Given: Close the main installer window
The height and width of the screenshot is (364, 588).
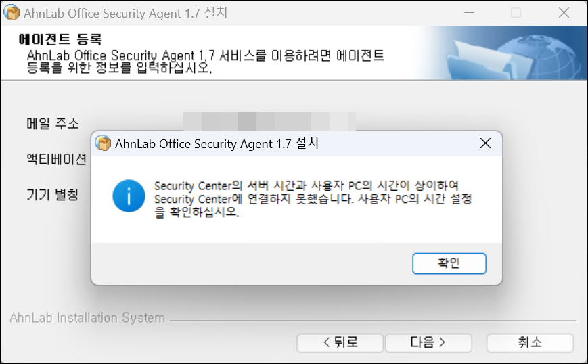Looking at the screenshot, I should tap(564, 13).
